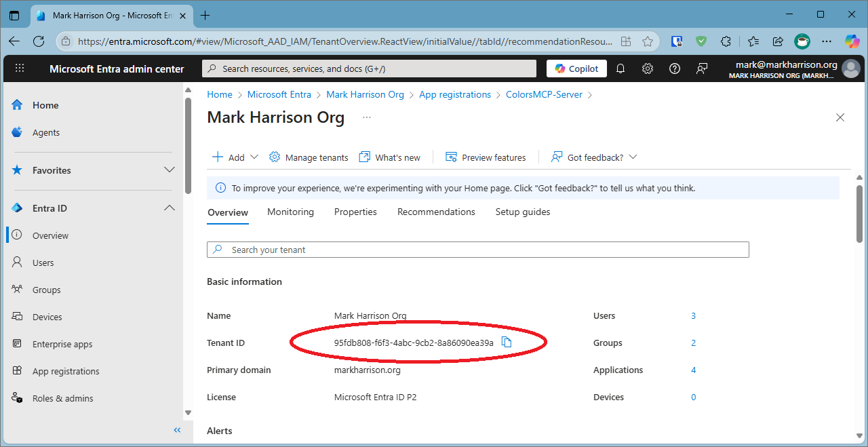Open the app launcher waffle menu
868x447 pixels.
(x=20, y=69)
